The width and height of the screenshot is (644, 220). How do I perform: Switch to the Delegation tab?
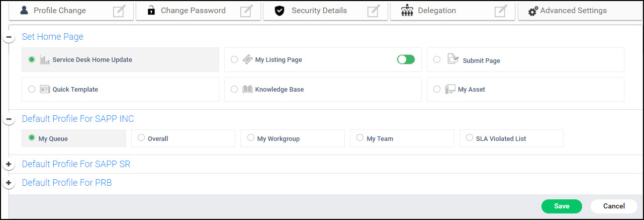pos(436,11)
